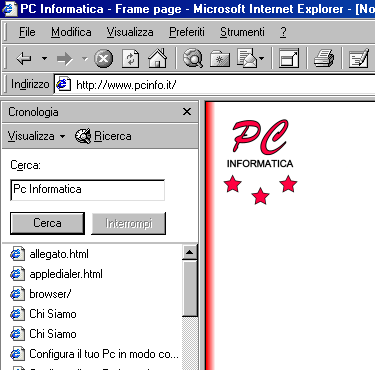Stop page loading with the X icon
This screenshot has width=375, height=370.
pyautogui.click(x=104, y=59)
